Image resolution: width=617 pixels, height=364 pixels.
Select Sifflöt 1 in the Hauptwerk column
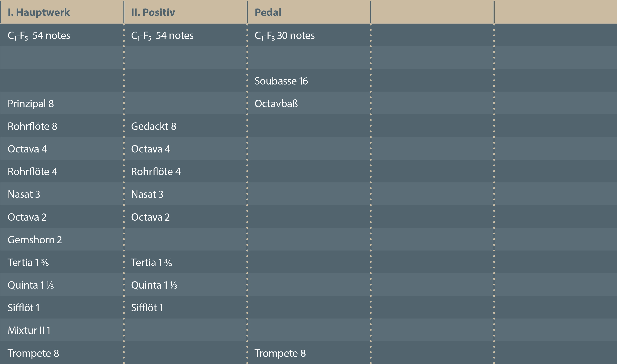click(x=24, y=308)
